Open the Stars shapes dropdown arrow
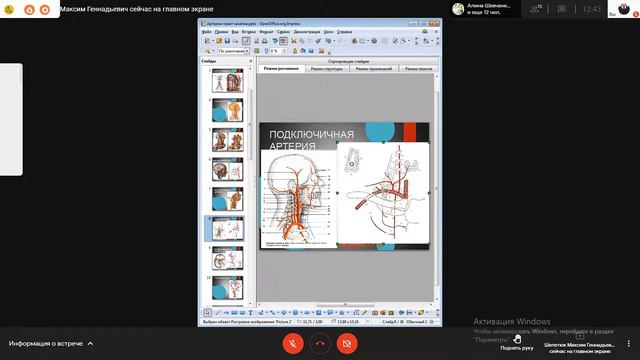Screen dimensions: 640x360 pos(347,313)
